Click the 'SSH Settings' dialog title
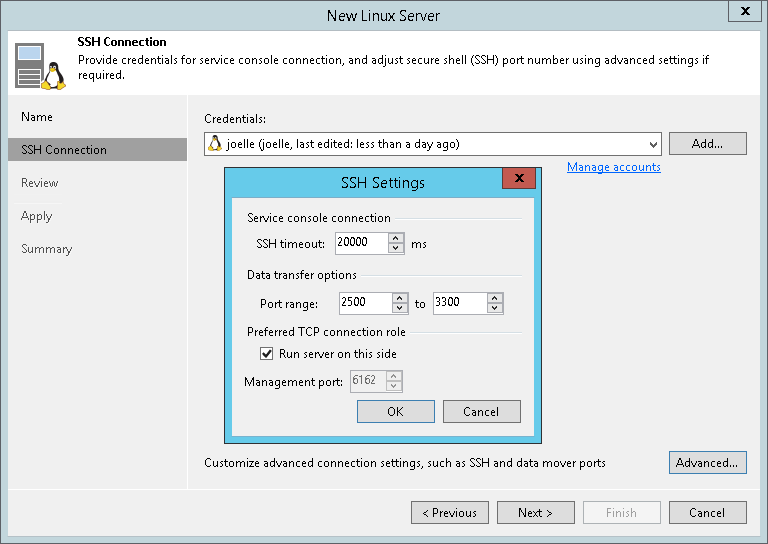 point(383,183)
